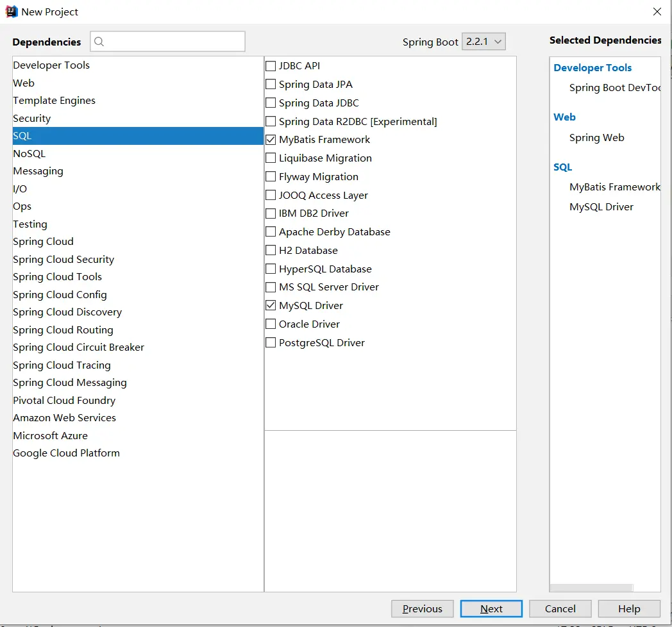Enable the Oracle Driver checkbox

tap(271, 324)
